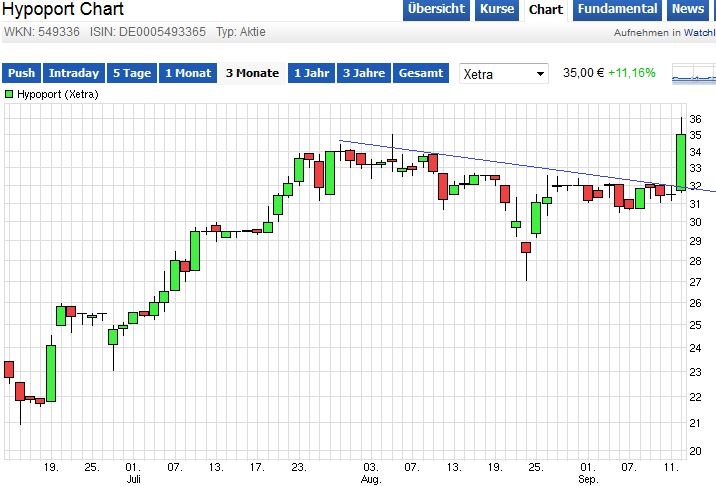Click the ISIN: DE0005493365 text
Image resolution: width=716 pixels, height=486 pixels.
(x=147, y=32)
